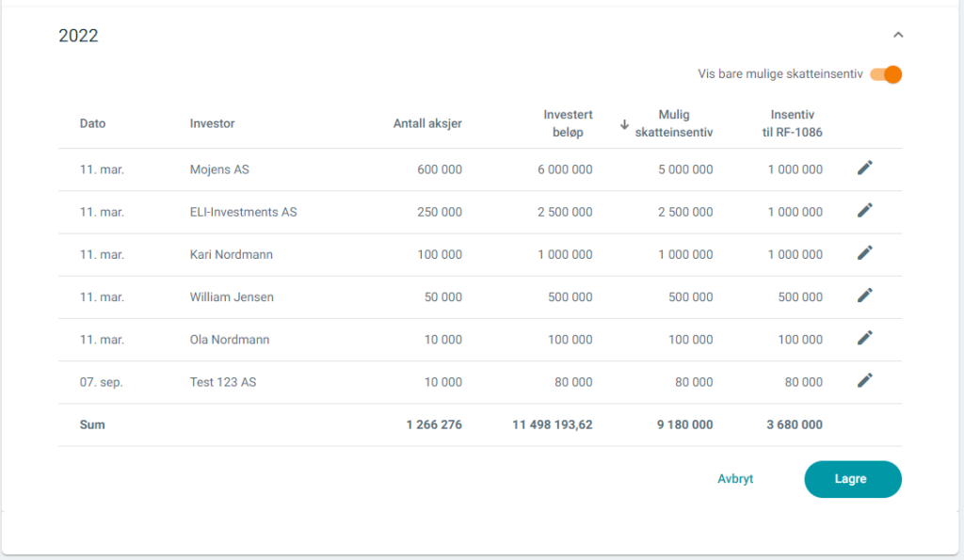Toggle Vis bare mulige skatteinsentiv switch
The height and width of the screenshot is (560, 964).
pos(886,74)
